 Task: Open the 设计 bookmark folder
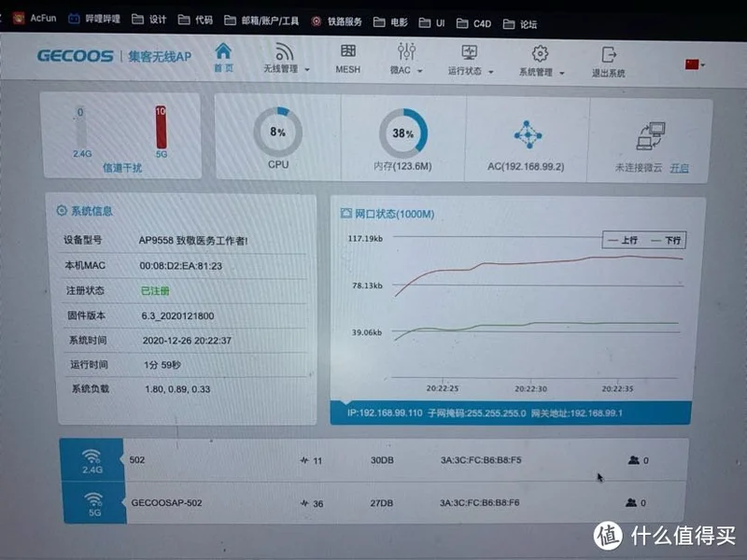click(x=148, y=20)
